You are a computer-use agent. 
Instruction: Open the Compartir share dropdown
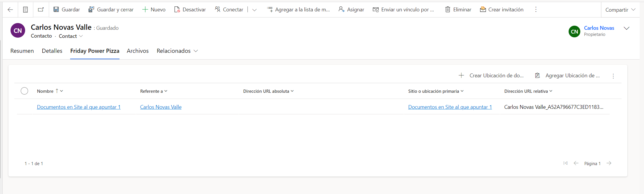[620, 10]
